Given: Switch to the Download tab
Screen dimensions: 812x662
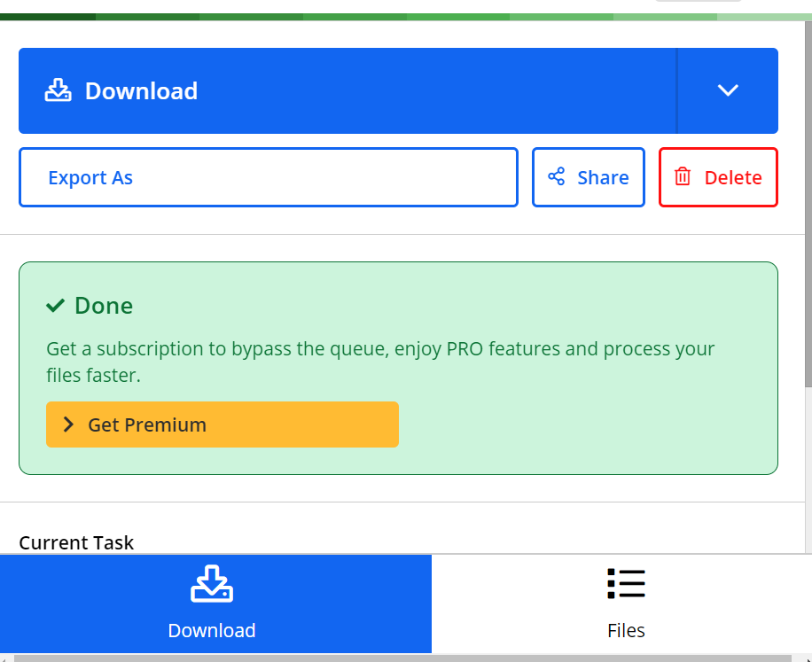Looking at the screenshot, I should pyautogui.click(x=212, y=604).
